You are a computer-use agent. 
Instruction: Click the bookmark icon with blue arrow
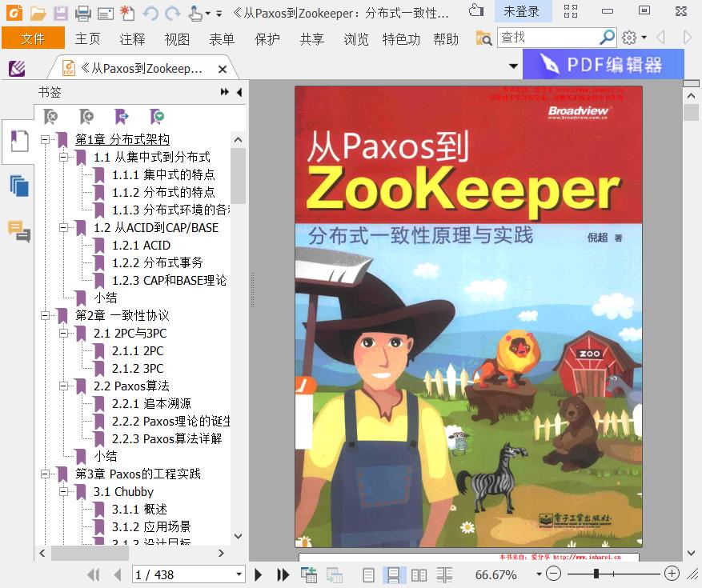pyautogui.click(x=122, y=116)
